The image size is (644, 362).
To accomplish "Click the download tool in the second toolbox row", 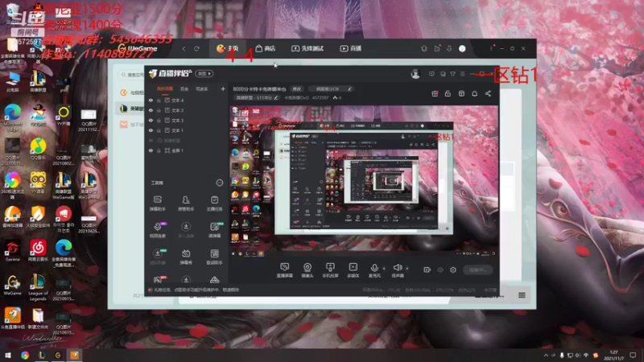I will (x=186, y=230).
